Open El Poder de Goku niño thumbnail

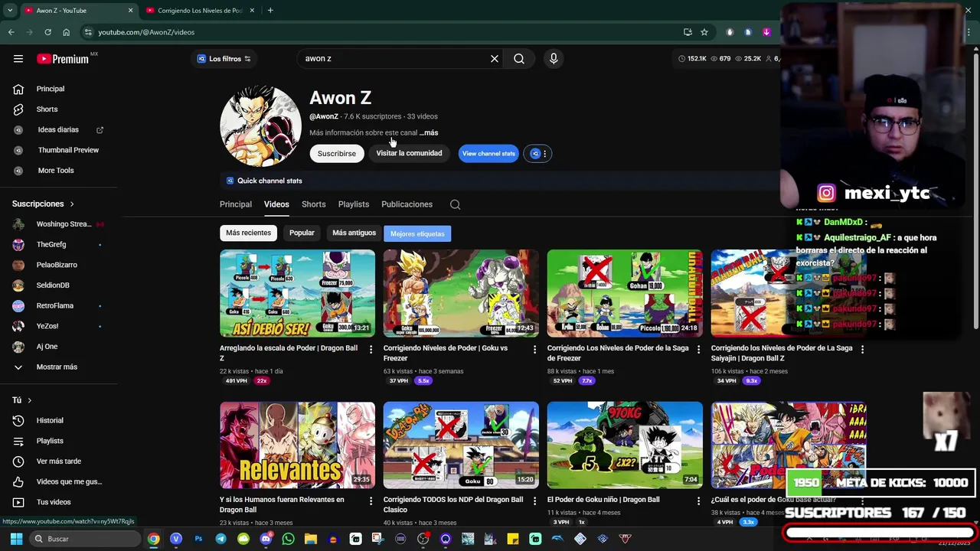(625, 445)
